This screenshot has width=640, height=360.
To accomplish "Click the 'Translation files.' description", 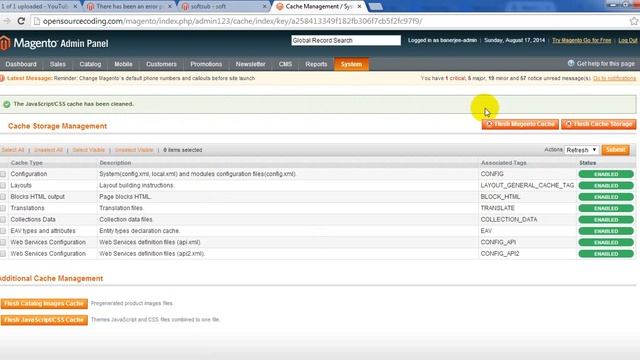I will coord(122,208).
